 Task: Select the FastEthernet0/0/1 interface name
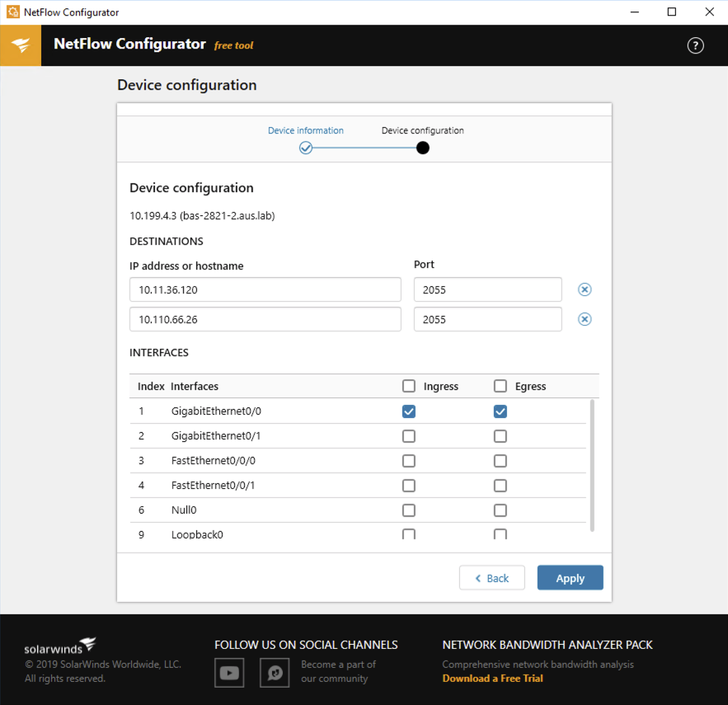click(x=213, y=486)
